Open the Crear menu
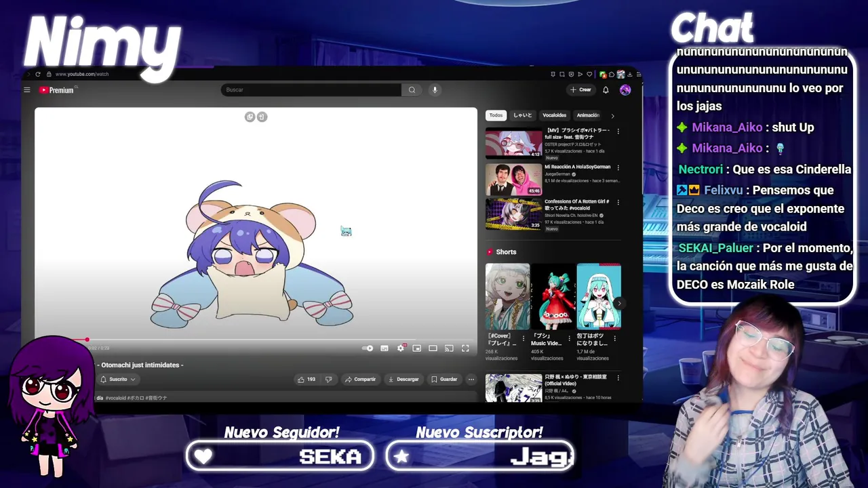Viewport: 868px width, 488px height. click(x=580, y=89)
